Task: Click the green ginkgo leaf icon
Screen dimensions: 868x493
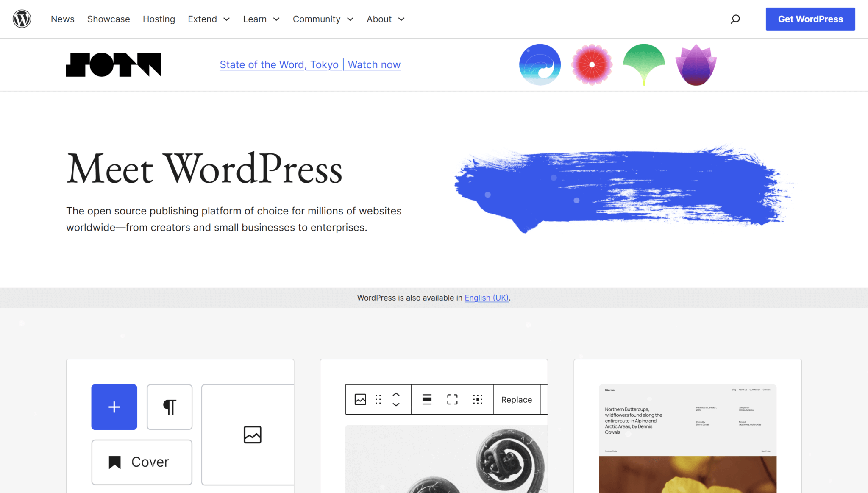Action: pyautogui.click(x=644, y=65)
